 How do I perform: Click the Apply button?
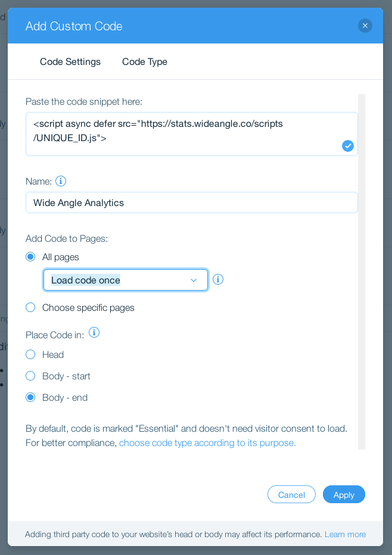pyautogui.click(x=344, y=494)
